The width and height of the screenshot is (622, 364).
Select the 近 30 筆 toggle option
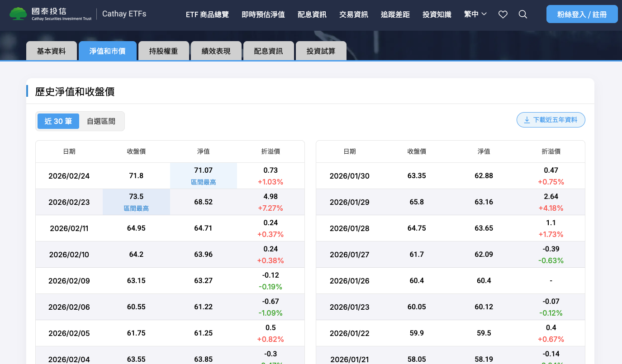pos(58,121)
